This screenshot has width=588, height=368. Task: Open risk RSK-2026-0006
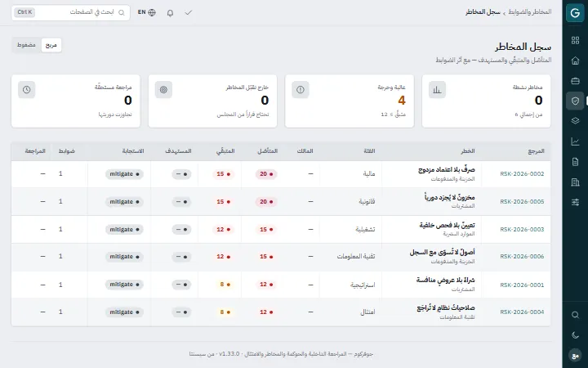(x=522, y=257)
